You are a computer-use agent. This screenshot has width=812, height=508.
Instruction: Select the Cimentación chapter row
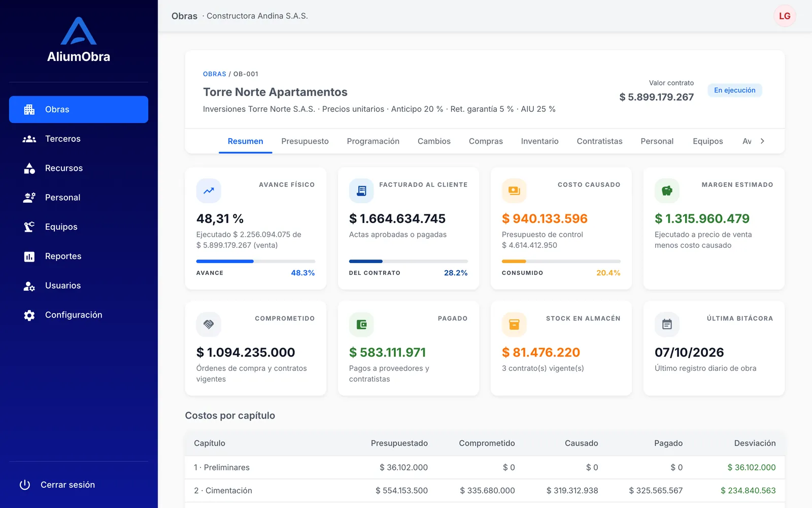pyautogui.click(x=485, y=491)
